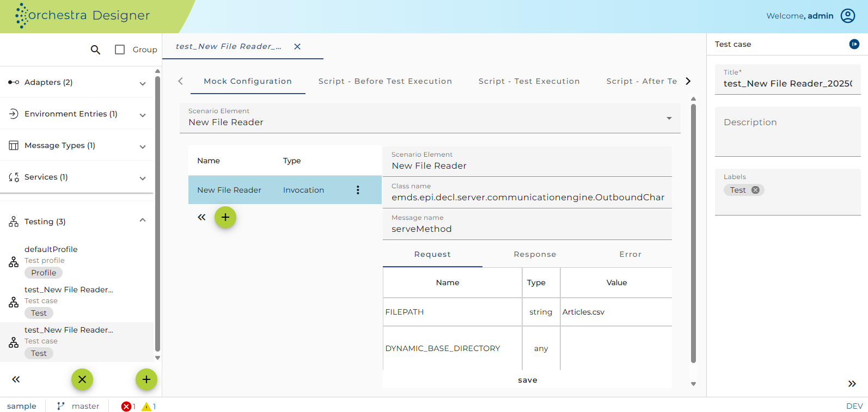Select the New File Reader Invocation row

coord(285,190)
